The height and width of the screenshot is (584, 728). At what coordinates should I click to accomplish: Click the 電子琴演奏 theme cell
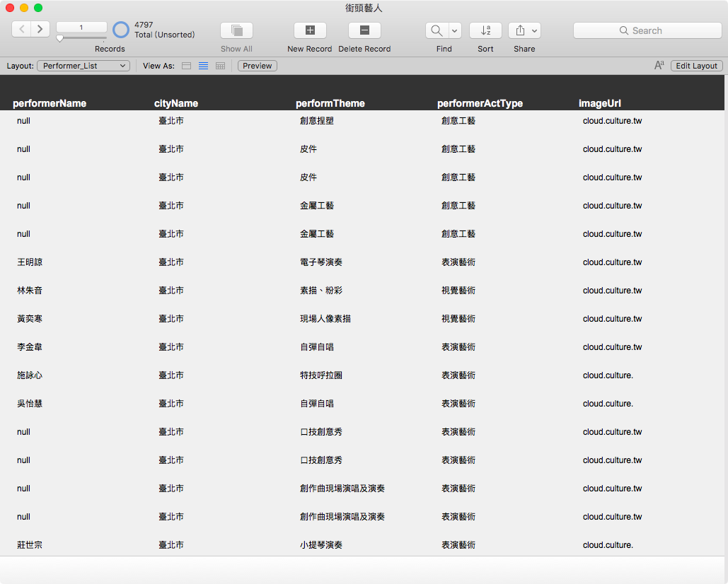321,262
